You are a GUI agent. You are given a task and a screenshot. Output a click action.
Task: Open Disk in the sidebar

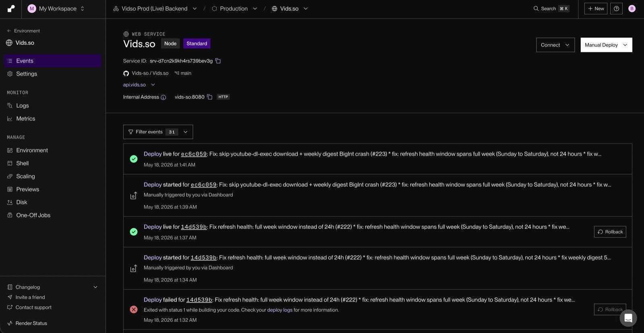pyautogui.click(x=53, y=202)
